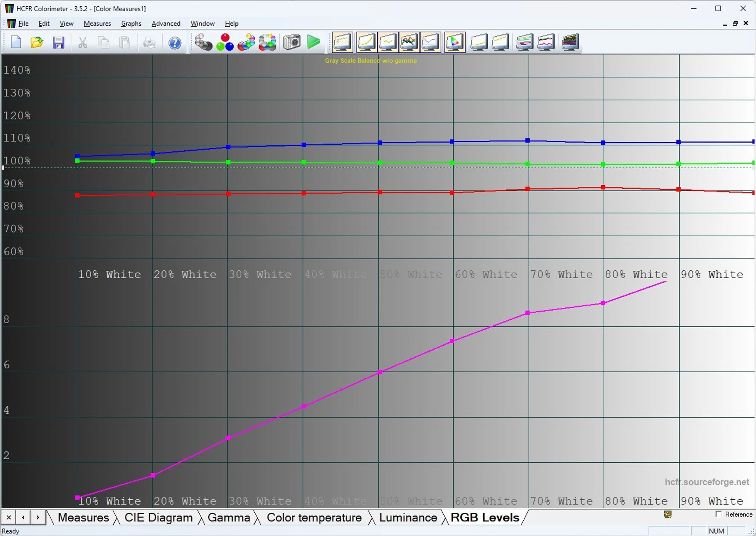Click the saturation sweep colored balls ring icon
The height and width of the screenshot is (536, 756).
pyautogui.click(x=268, y=42)
